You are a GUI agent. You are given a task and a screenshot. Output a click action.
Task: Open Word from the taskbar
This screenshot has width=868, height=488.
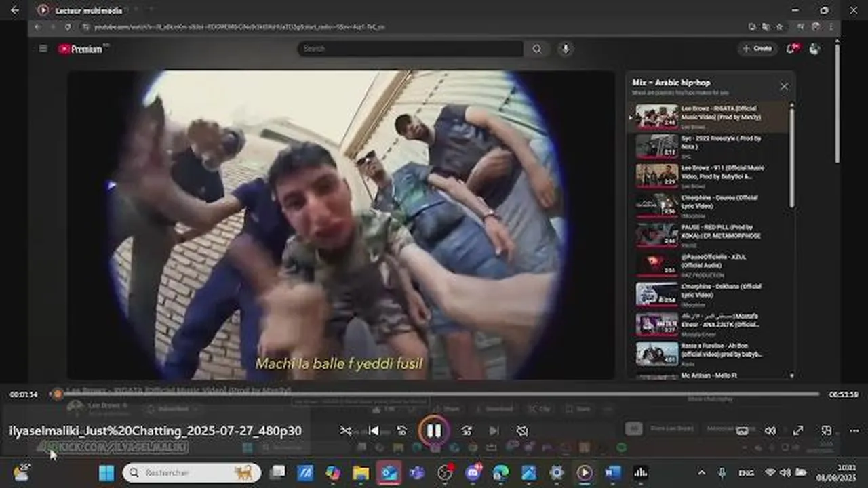[613, 472]
